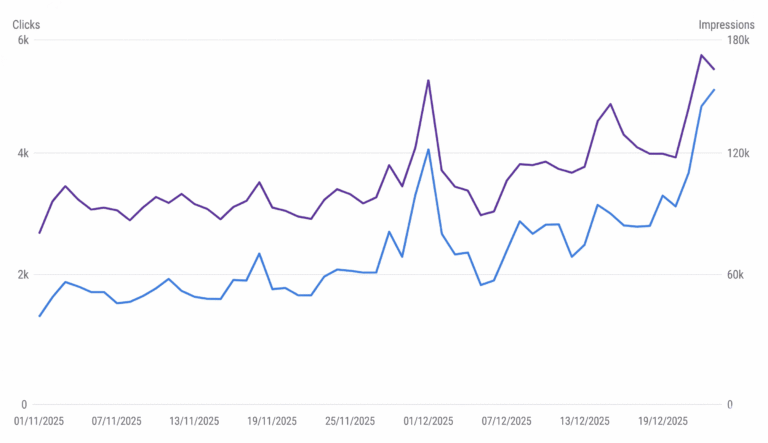Click the 2k tick on Clicks axis

(x=24, y=275)
